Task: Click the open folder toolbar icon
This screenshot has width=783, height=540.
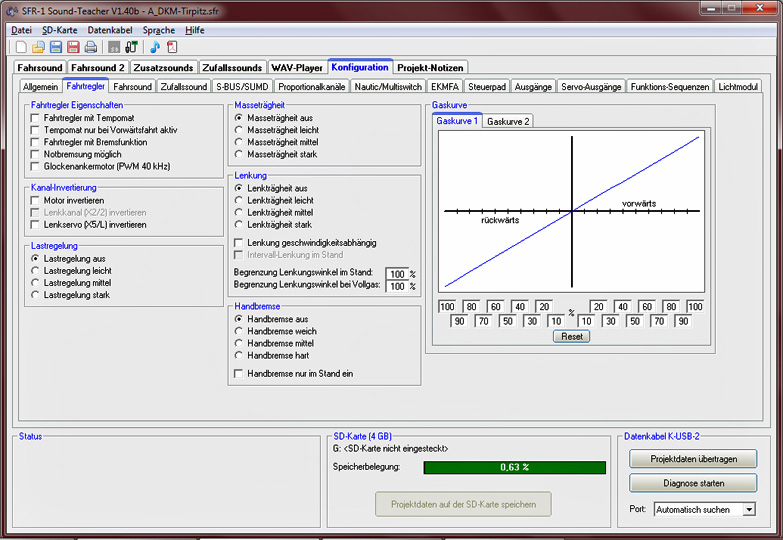Action: coord(38,47)
